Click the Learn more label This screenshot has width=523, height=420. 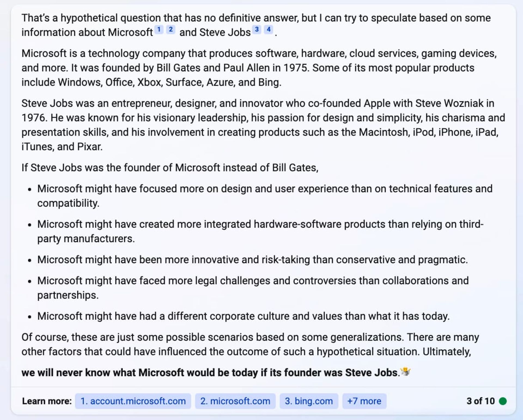point(47,401)
